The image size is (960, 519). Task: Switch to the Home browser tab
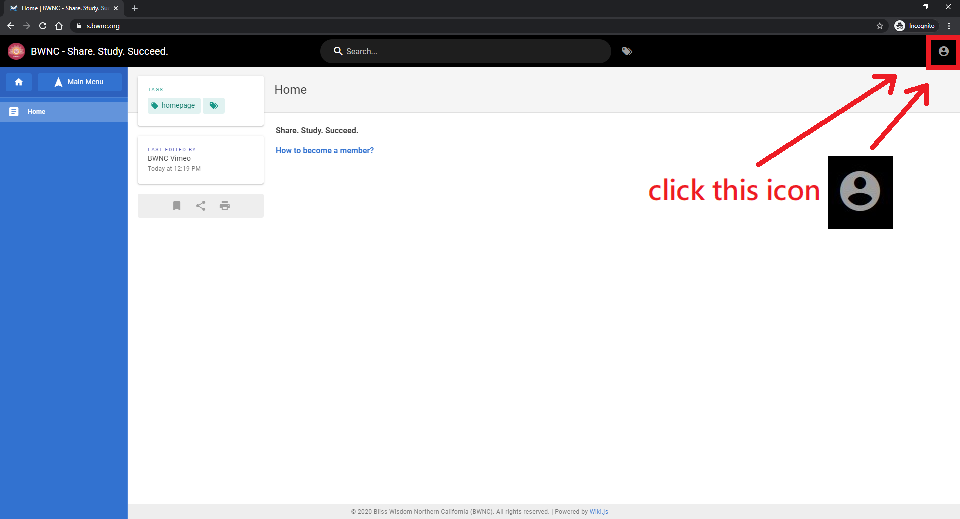[x=62, y=8]
